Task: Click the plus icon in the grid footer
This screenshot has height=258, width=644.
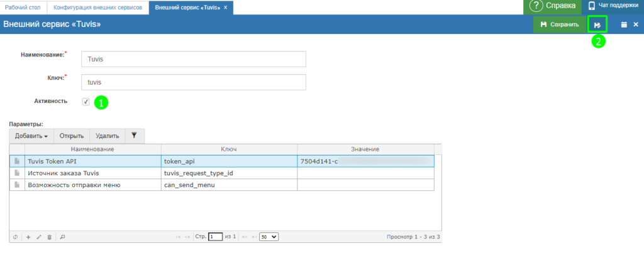Action: pyautogui.click(x=28, y=237)
